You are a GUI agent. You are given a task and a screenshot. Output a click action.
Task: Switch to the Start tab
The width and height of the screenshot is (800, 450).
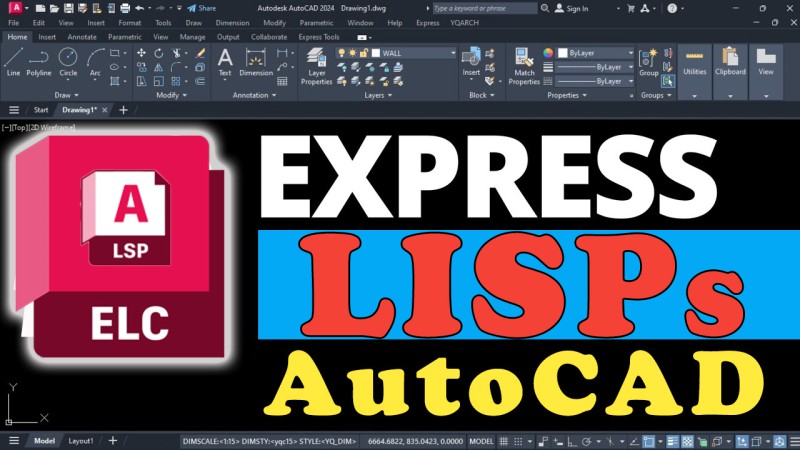tap(41, 110)
